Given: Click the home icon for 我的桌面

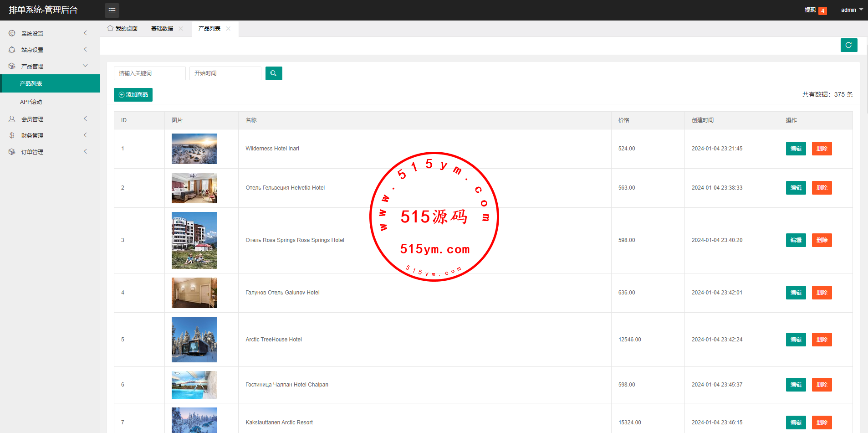Looking at the screenshot, I should [110, 28].
